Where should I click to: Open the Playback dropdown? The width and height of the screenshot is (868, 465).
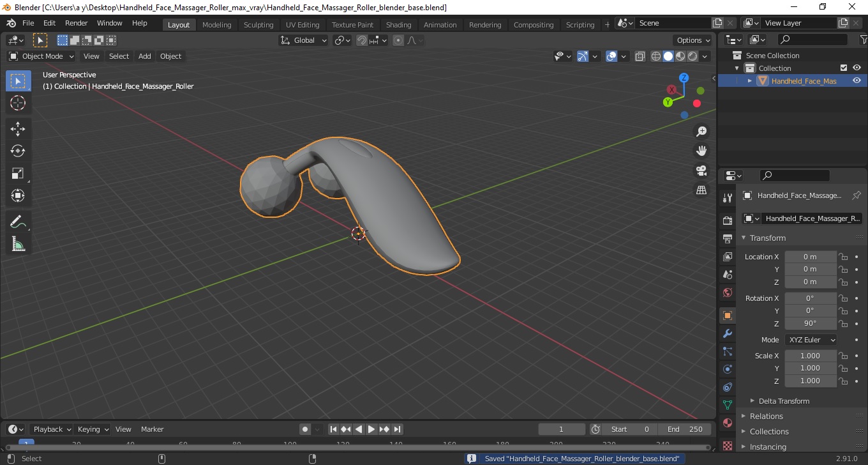click(52, 429)
